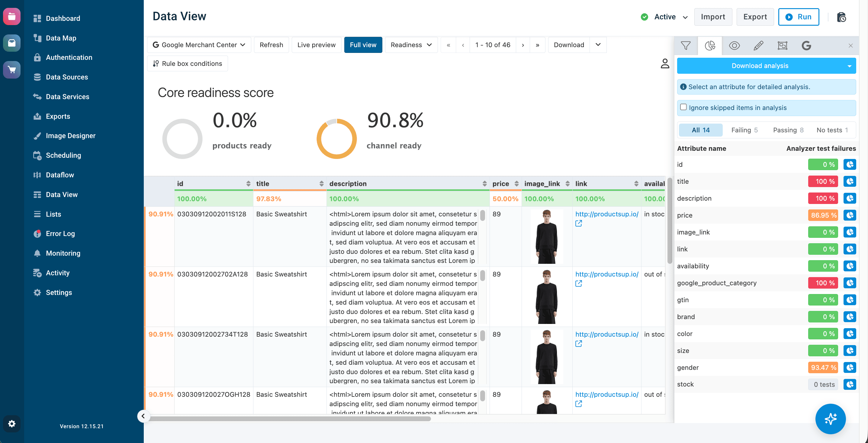
Task: Open Error Log in sidebar
Action: (x=60, y=233)
